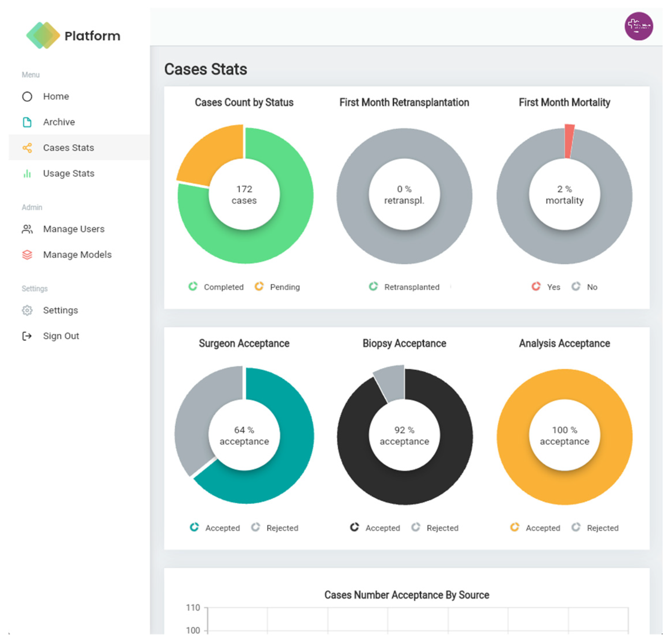Open Usage Stats menu item
Screen dimensions: 668x644
68,173
